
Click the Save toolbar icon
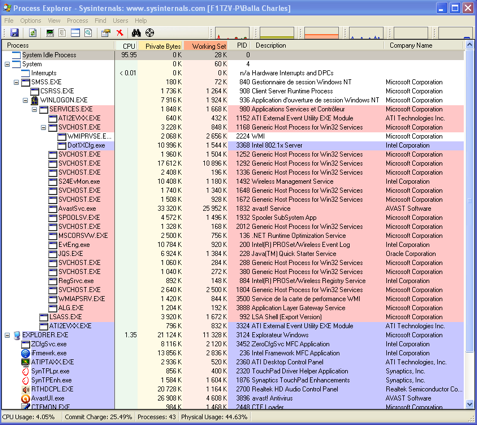tap(14, 33)
